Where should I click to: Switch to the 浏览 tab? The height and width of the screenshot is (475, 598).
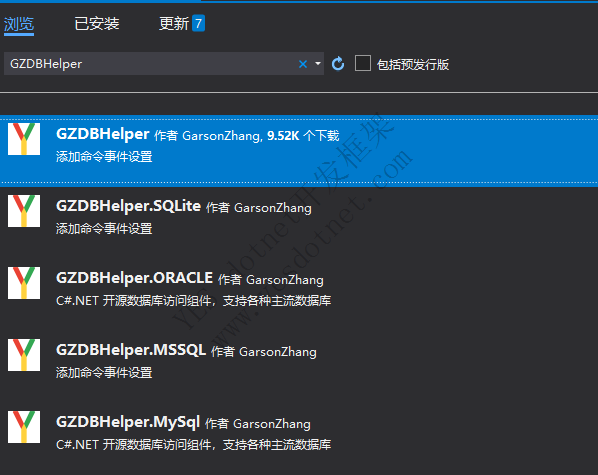click(x=19, y=24)
